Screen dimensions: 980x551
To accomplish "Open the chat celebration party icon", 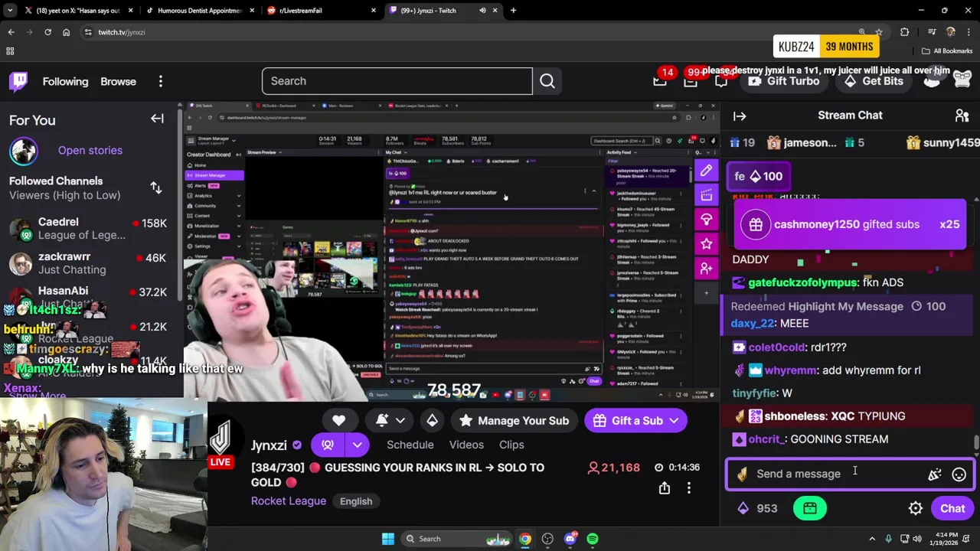I will (x=934, y=474).
